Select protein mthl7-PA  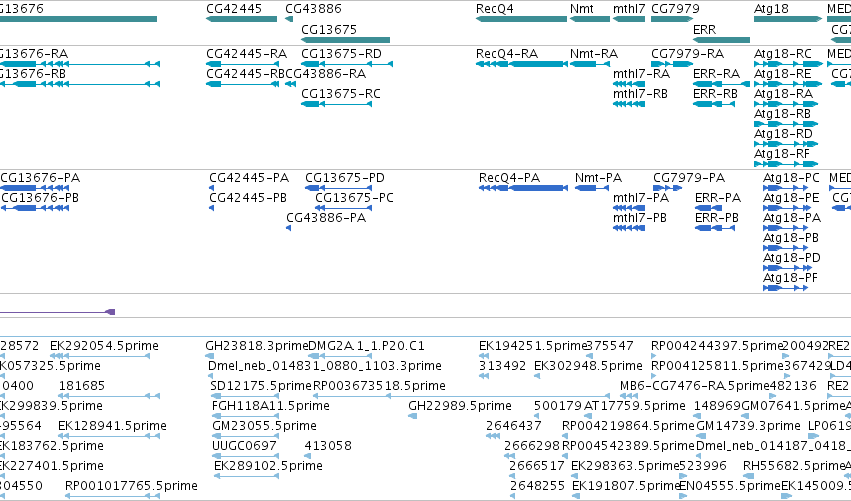pos(629,208)
